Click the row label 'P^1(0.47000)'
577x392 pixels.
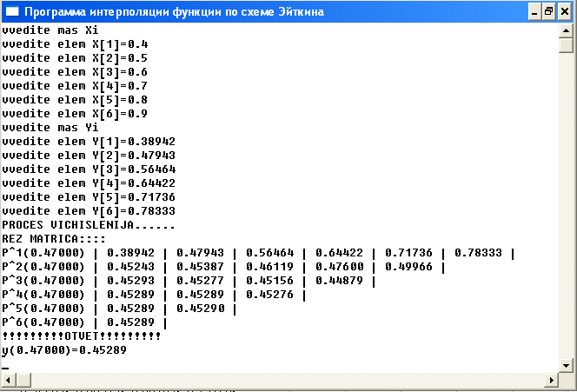point(43,253)
